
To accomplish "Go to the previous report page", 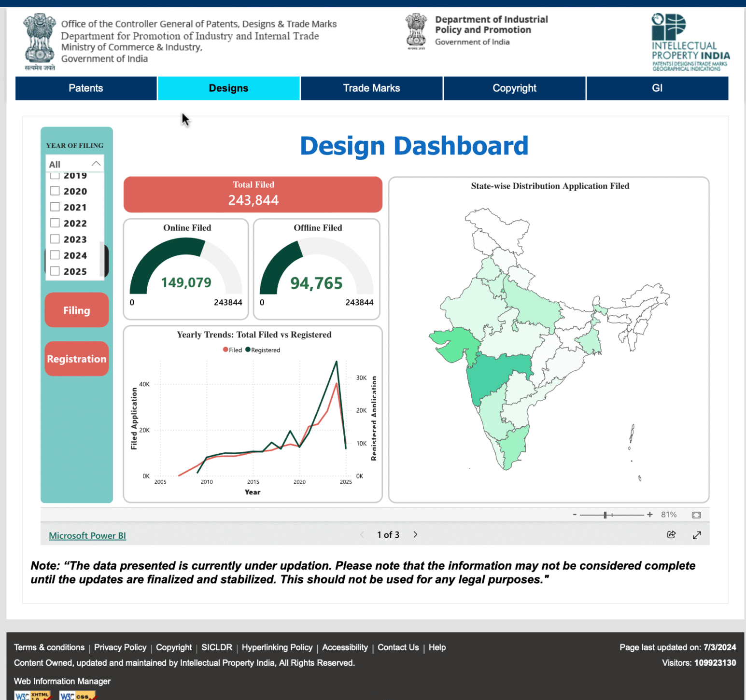I will [x=362, y=534].
